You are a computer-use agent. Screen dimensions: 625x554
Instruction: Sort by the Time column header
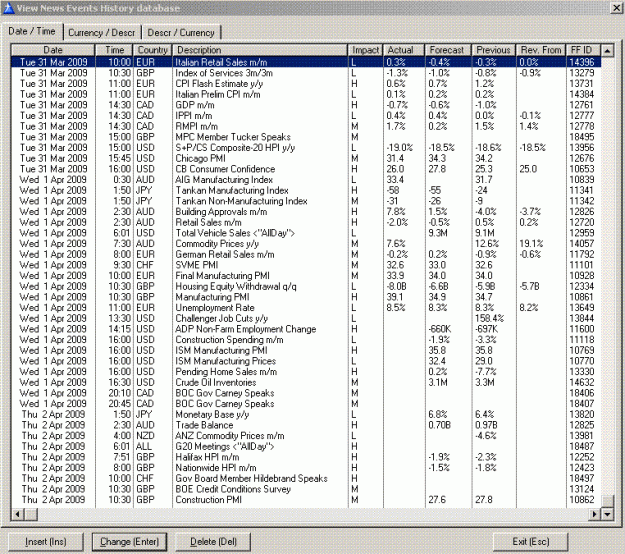[x=114, y=50]
